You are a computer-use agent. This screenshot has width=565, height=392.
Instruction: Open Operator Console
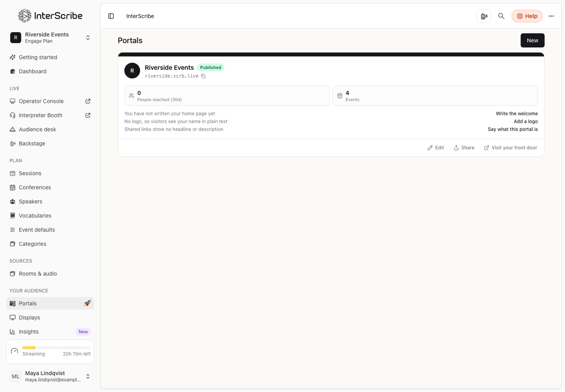pos(41,101)
